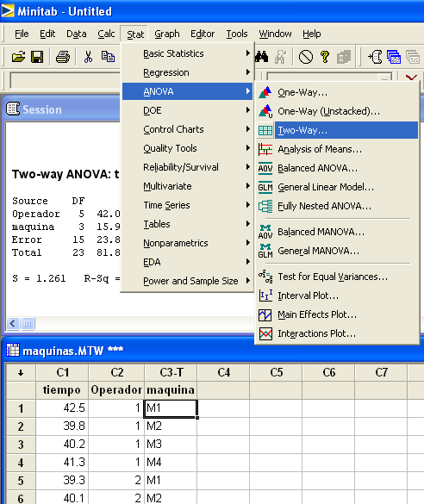Click the yellow Help question mark icon
This screenshot has height=504, width=424.
pyautogui.click(x=325, y=57)
